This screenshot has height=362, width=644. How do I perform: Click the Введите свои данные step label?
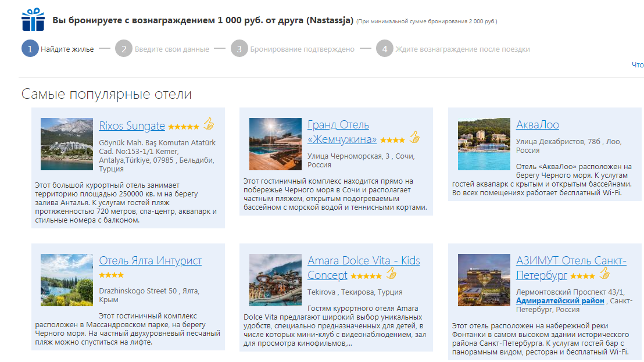(171, 49)
